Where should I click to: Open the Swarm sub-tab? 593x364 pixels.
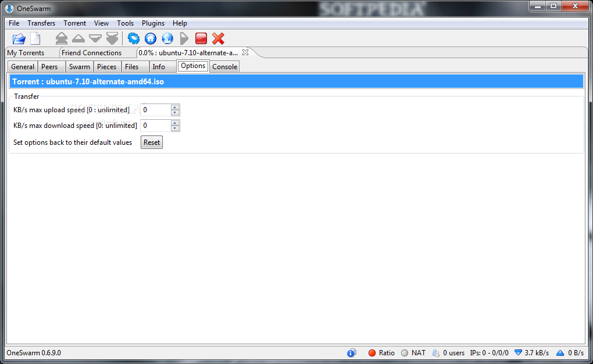click(x=80, y=67)
